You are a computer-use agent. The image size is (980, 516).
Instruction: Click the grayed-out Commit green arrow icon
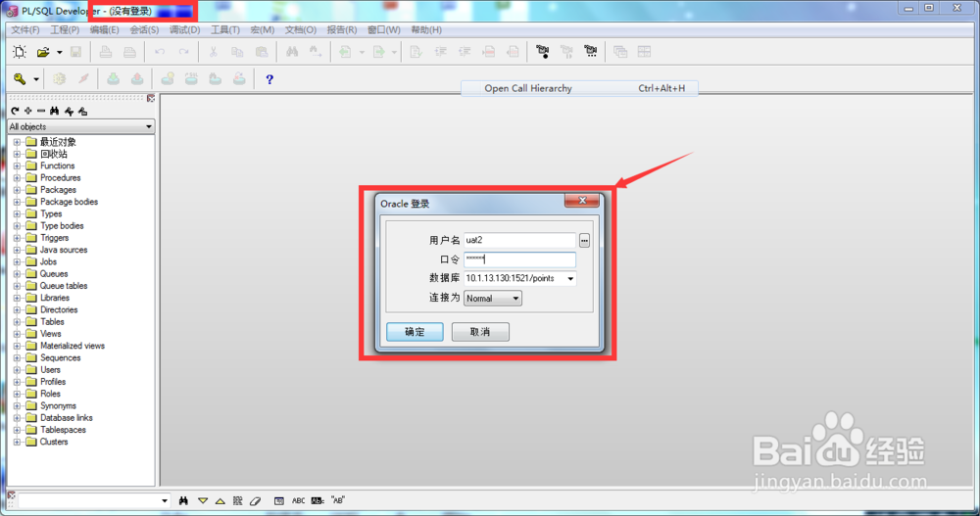click(x=113, y=78)
